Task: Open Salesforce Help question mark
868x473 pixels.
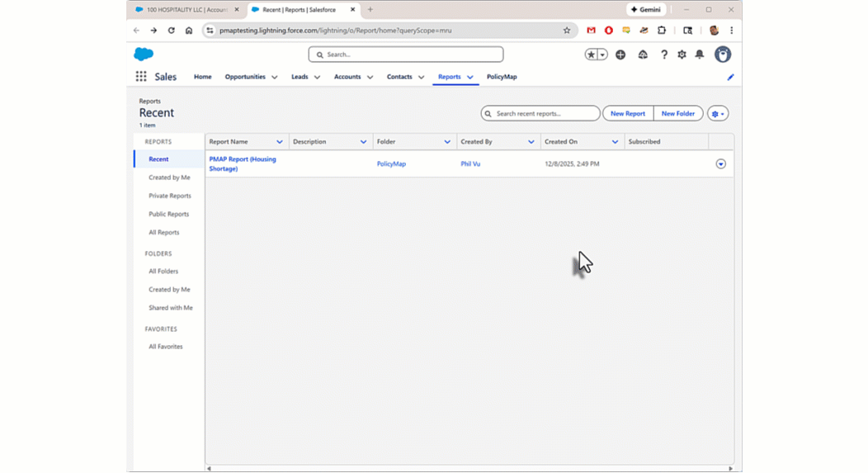Action: point(663,54)
